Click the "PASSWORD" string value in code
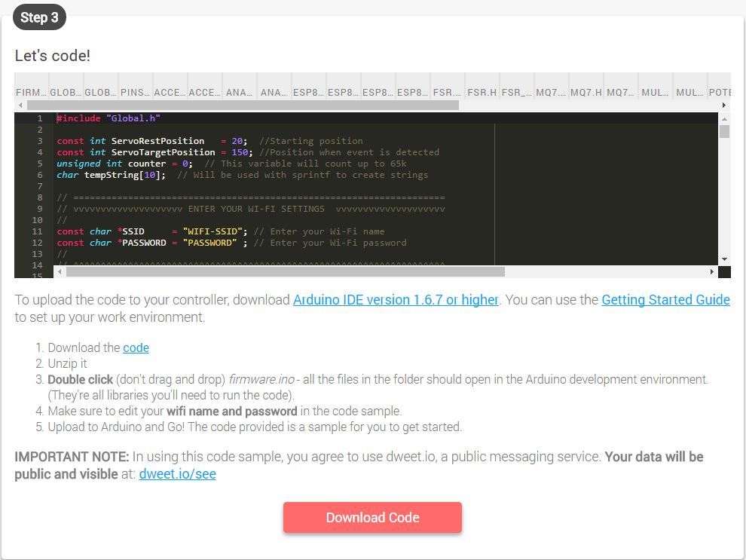The width and height of the screenshot is (746, 560). [209, 243]
